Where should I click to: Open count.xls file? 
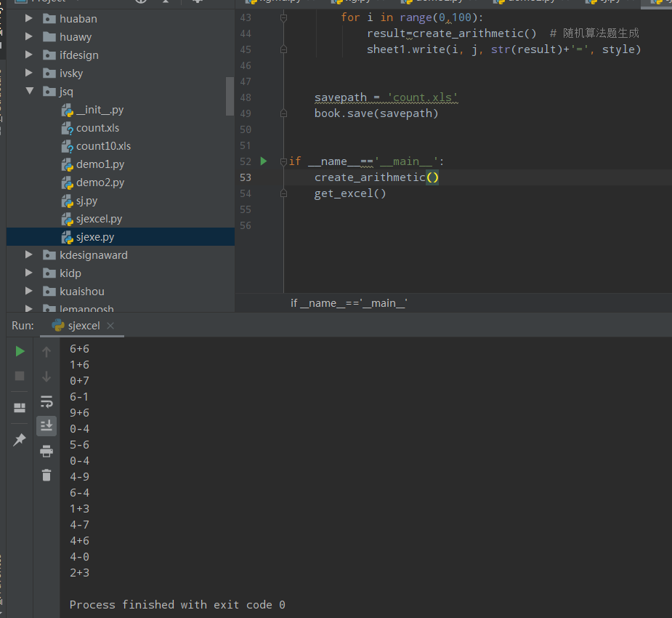tap(98, 128)
